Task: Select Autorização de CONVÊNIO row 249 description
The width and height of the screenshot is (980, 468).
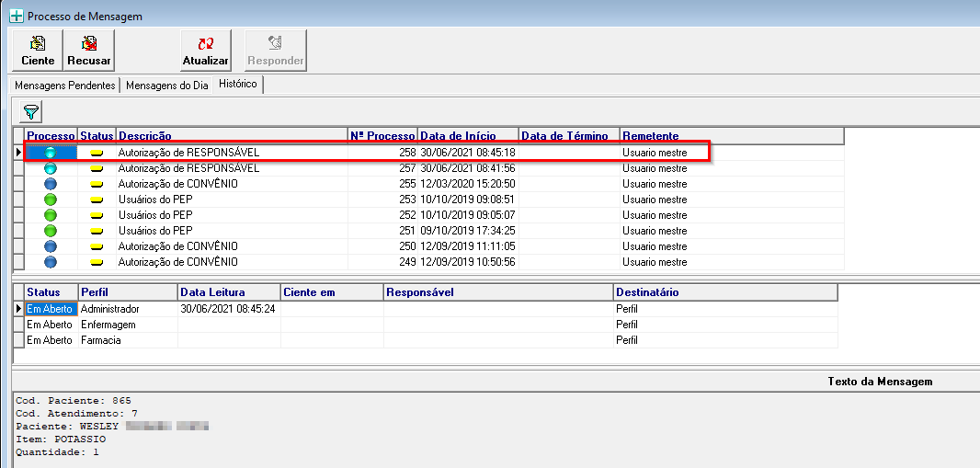Action: click(178, 262)
